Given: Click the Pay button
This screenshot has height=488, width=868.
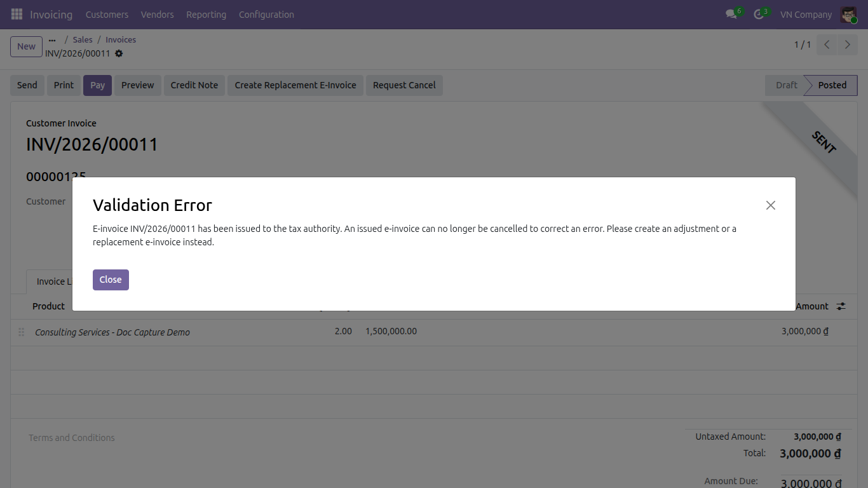Looking at the screenshot, I should click(x=97, y=85).
